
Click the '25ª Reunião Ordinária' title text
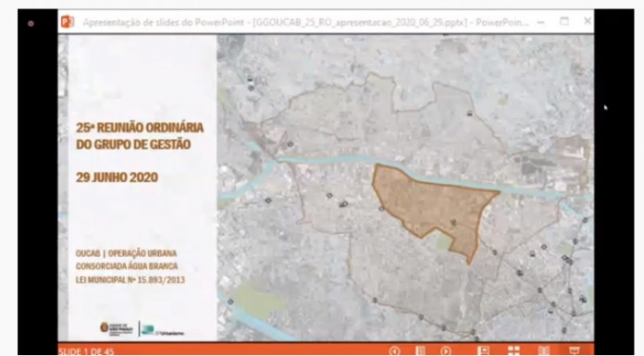(140, 128)
